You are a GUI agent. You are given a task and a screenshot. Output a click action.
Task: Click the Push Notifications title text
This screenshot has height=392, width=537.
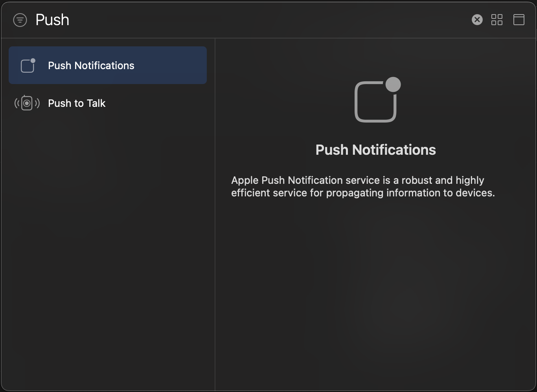(375, 150)
